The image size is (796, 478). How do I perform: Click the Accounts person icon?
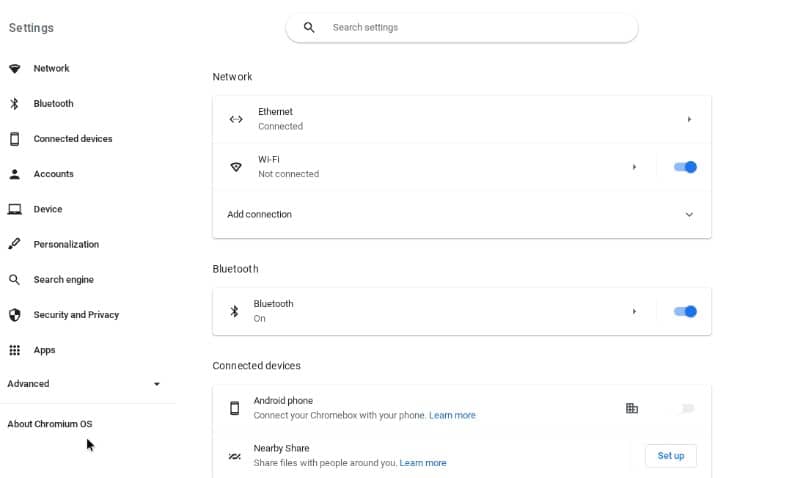(x=15, y=174)
